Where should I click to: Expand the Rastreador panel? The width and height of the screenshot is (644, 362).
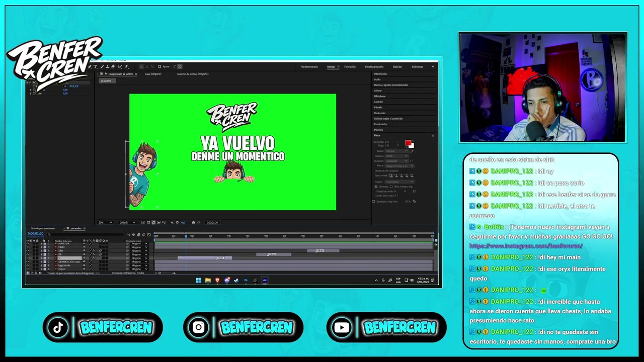click(380, 113)
